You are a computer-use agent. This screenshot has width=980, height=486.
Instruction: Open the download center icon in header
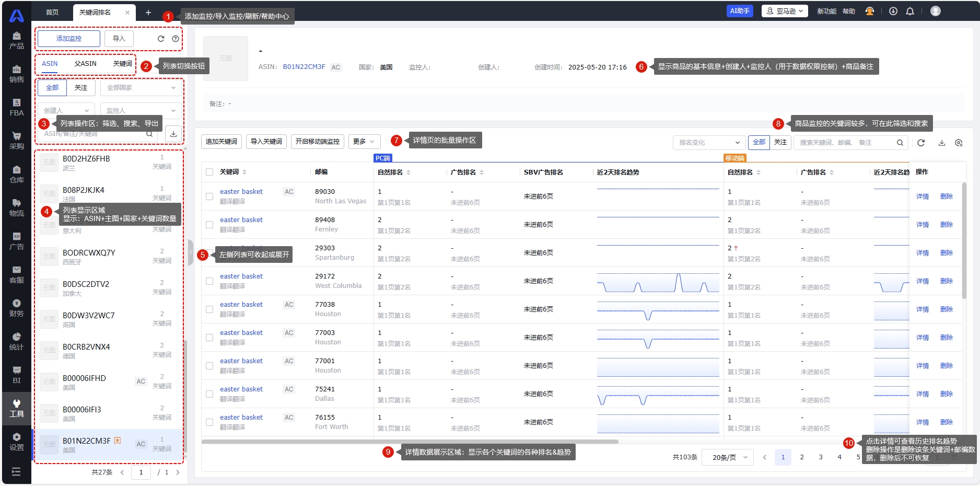click(x=893, y=11)
